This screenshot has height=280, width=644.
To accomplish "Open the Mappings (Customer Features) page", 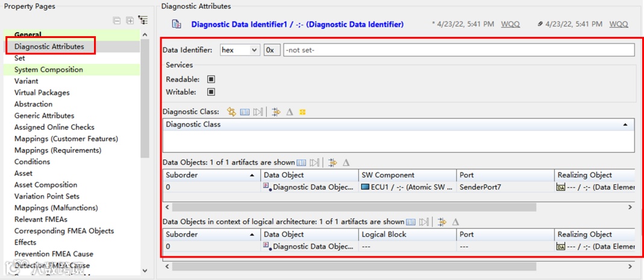I will click(66, 139).
